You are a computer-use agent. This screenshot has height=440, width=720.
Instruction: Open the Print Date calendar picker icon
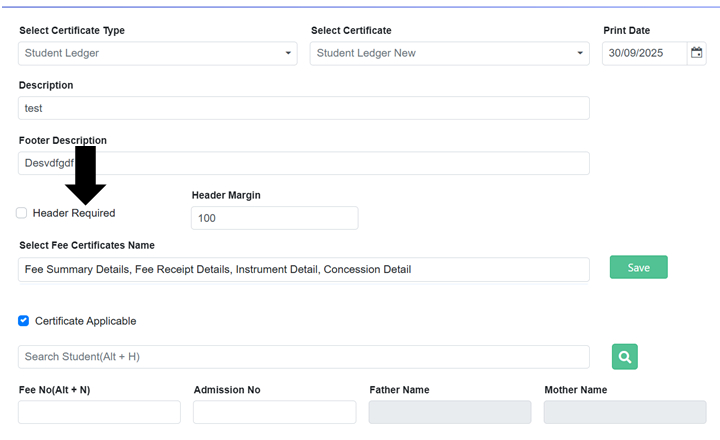click(x=697, y=53)
